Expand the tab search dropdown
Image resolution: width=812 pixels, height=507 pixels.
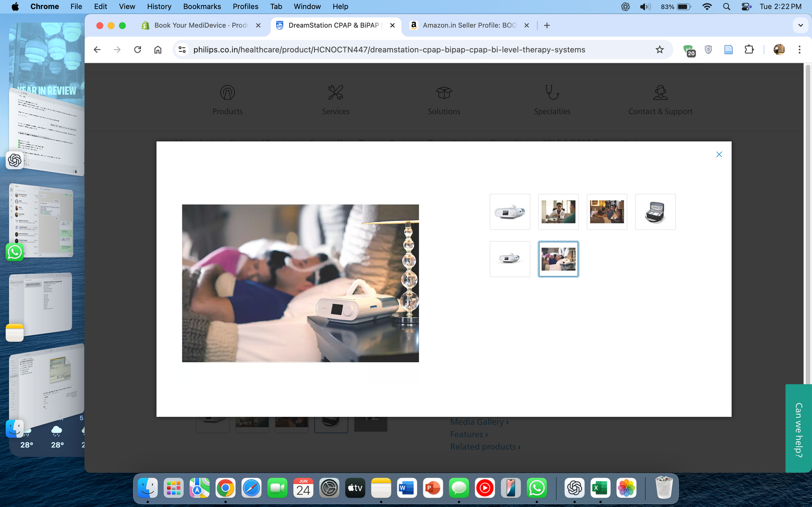point(800,25)
